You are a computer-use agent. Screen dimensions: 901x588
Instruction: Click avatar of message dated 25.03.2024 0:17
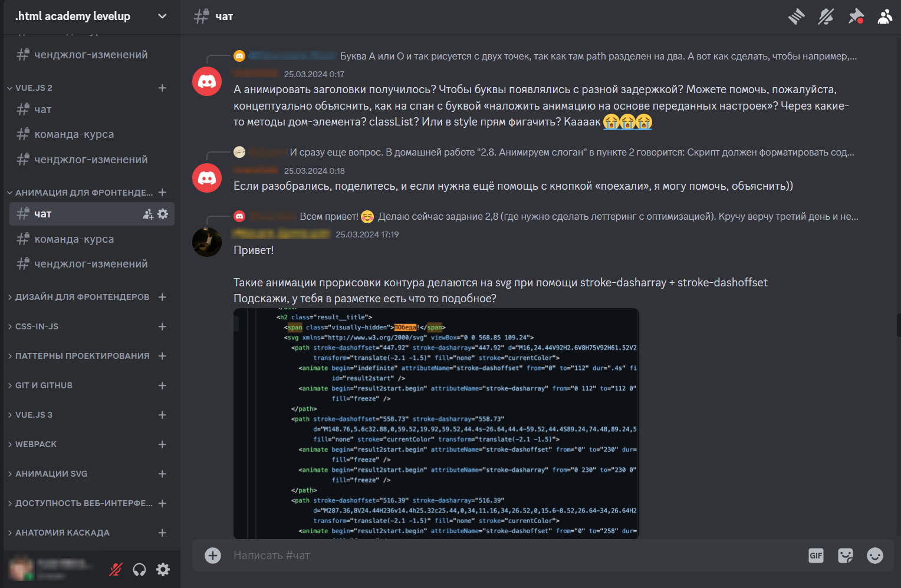[x=207, y=81]
